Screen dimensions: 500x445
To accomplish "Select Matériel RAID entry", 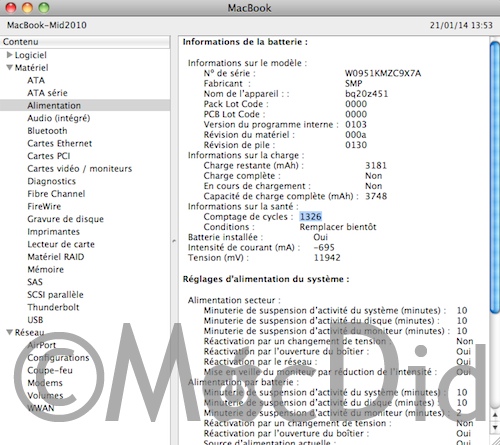I will point(56,257).
